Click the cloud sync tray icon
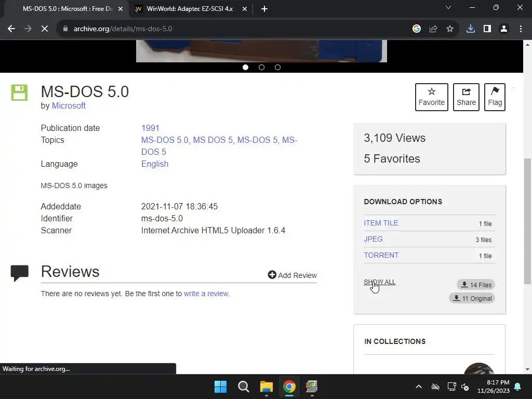Screen dimensions: 532x399 pyautogui.click(x=435, y=387)
